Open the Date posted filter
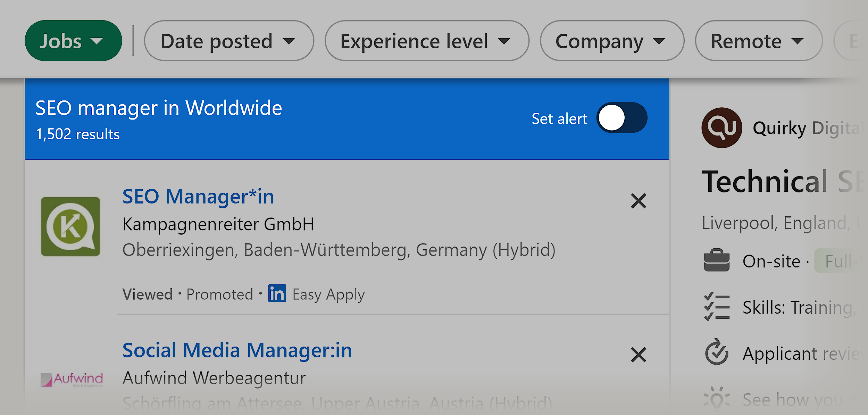This screenshot has height=415, width=868. (x=228, y=41)
